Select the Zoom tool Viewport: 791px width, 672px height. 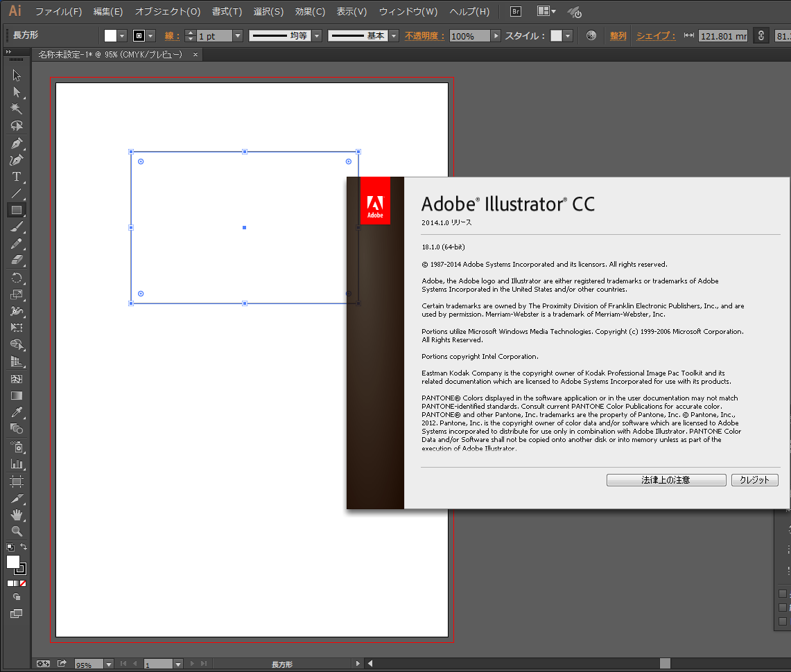16,531
